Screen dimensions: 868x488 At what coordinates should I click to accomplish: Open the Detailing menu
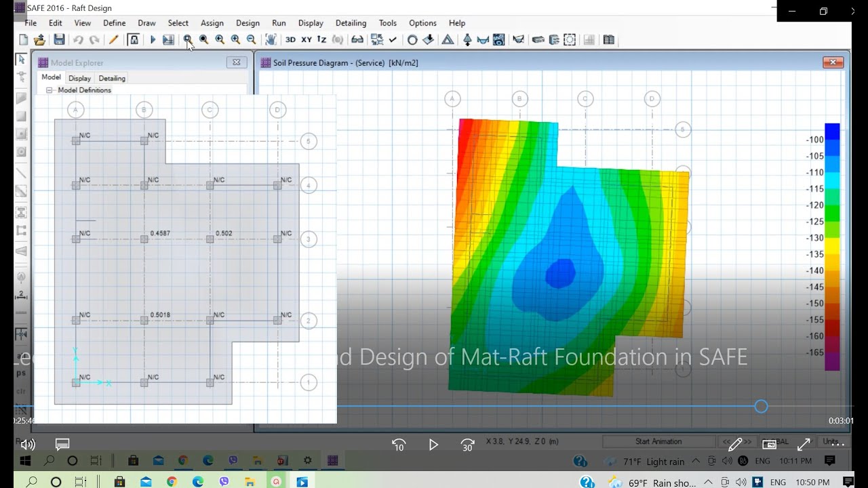(351, 23)
